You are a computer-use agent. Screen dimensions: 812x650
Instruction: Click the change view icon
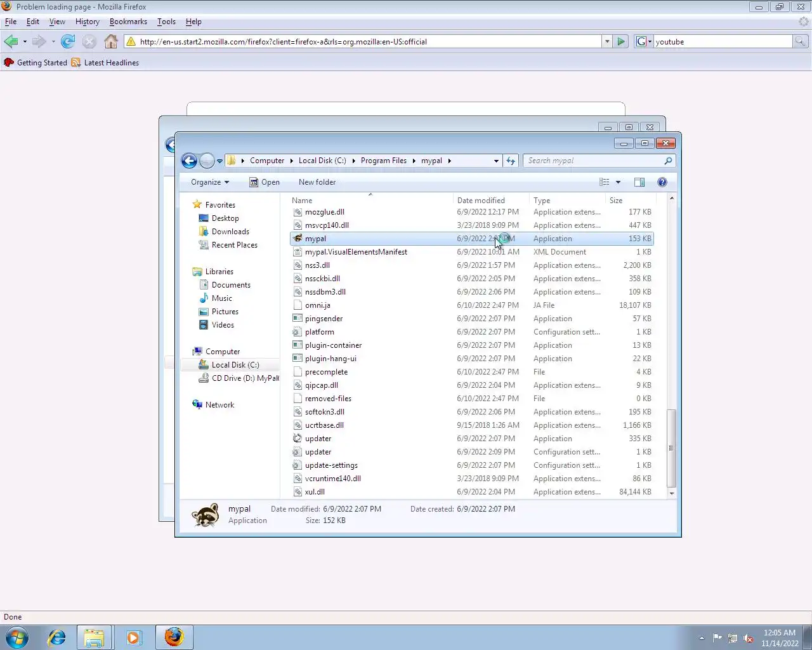[605, 182]
